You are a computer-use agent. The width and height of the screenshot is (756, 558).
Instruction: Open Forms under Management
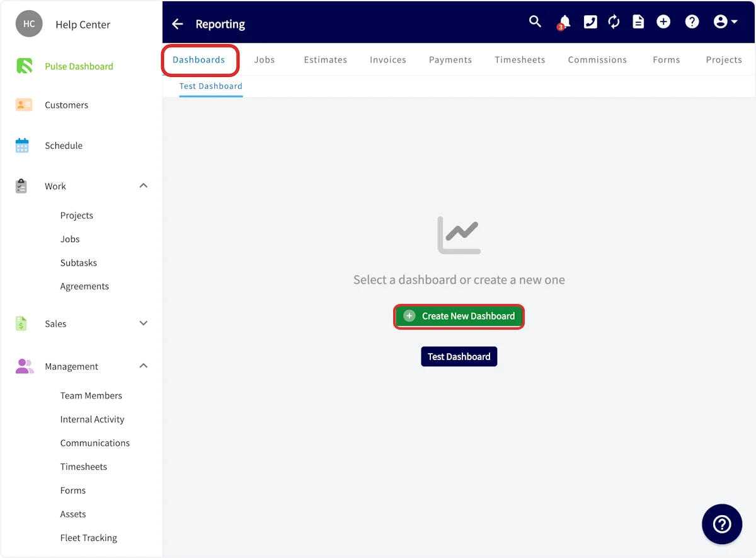73,490
